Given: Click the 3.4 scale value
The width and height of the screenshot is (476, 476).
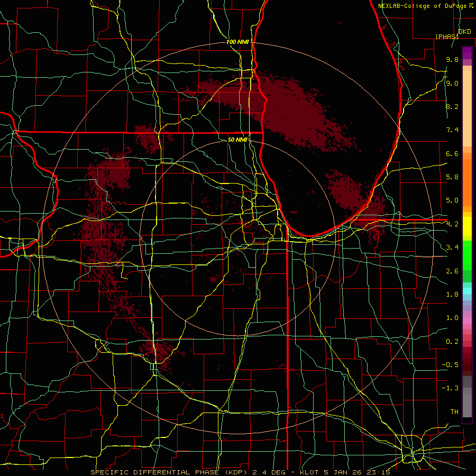Looking at the screenshot, I should coord(452,247).
